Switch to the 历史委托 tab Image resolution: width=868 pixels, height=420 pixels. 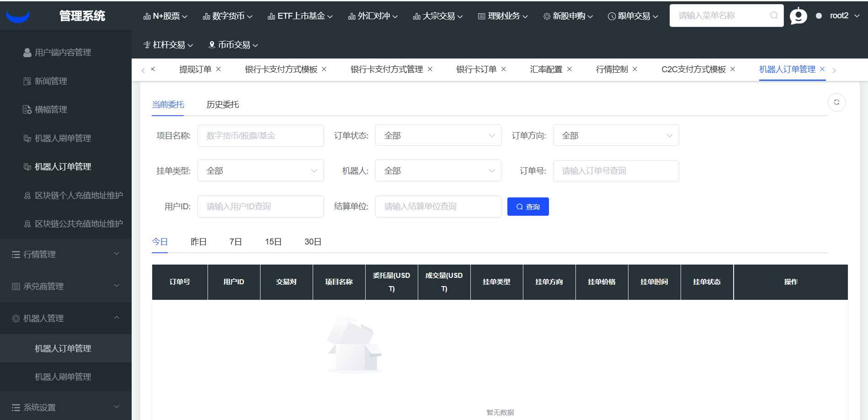[x=223, y=105]
